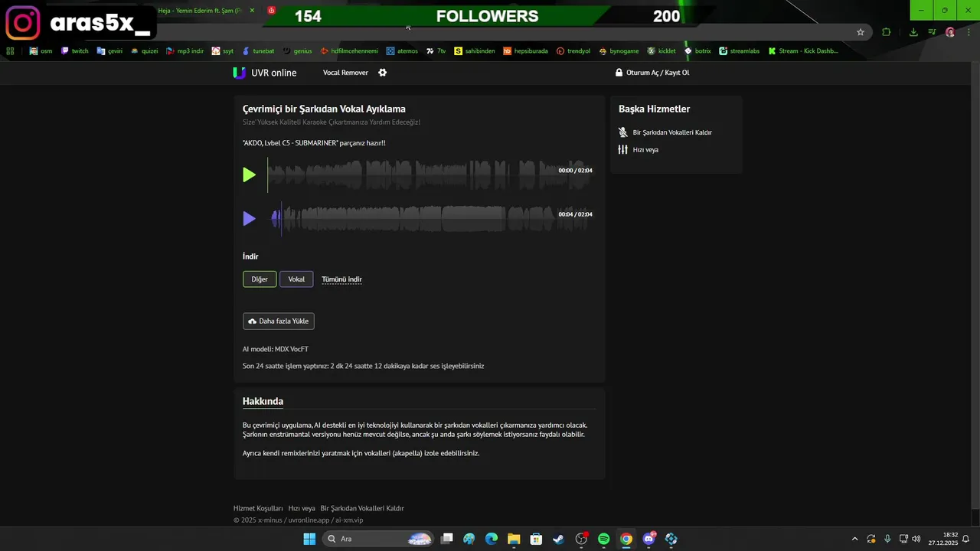The width and height of the screenshot is (980, 551).
Task: Click the lock icon beside Oturum Aç
Action: click(x=619, y=73)
